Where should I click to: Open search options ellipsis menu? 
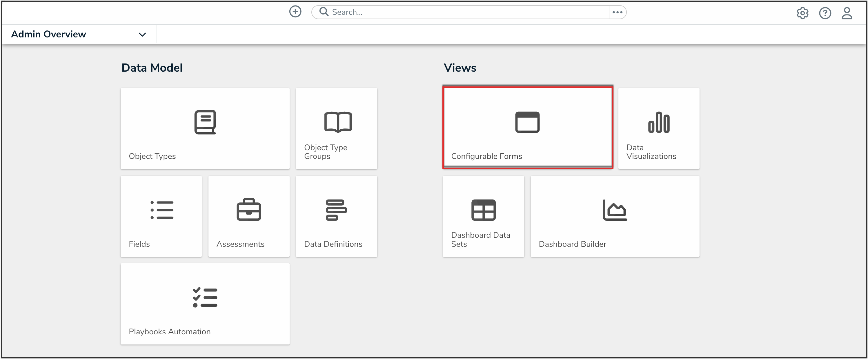pyautogui.click(x=617, y=12)
